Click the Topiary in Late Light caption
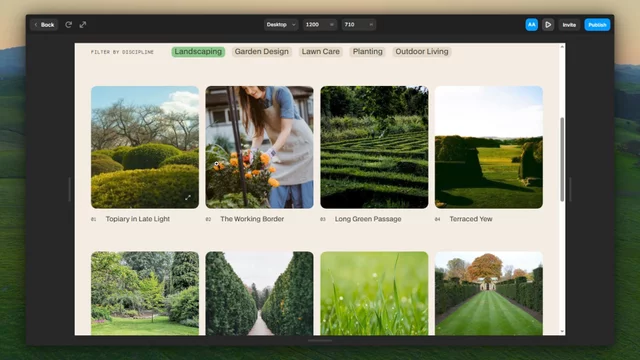This screenshot has height=360, width=640. coord(138,219)
